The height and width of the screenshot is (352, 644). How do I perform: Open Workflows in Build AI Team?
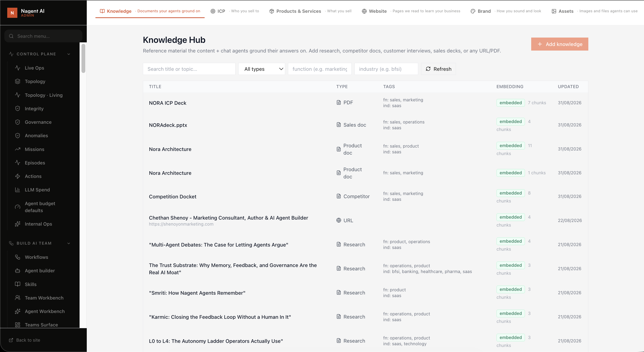tap(36, 257)
